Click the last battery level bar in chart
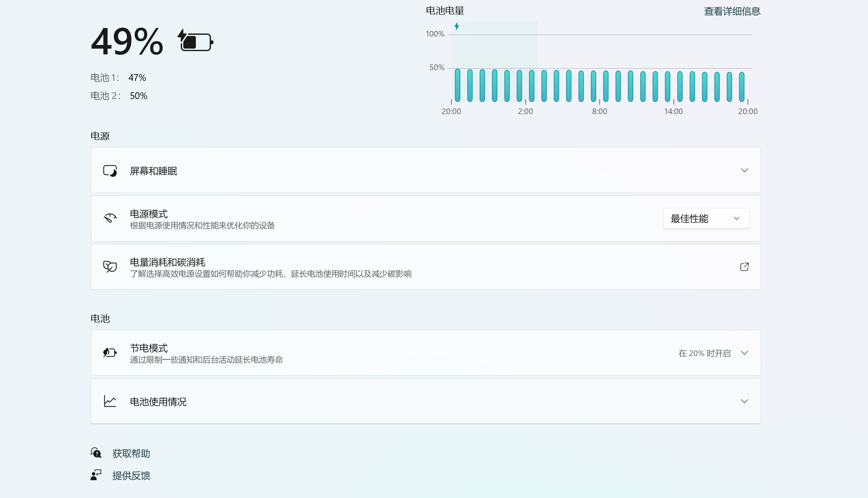 [x=742, y=87]
